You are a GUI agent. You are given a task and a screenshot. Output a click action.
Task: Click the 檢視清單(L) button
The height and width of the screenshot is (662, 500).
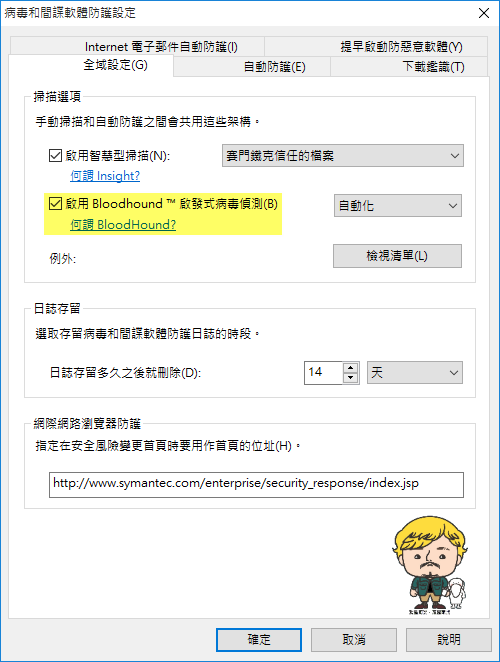click(397, 256)
